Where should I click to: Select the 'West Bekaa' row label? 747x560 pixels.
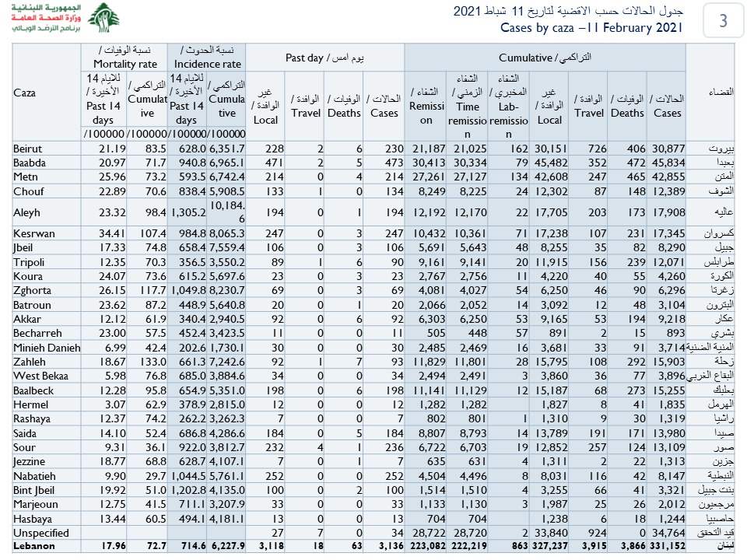40,376
